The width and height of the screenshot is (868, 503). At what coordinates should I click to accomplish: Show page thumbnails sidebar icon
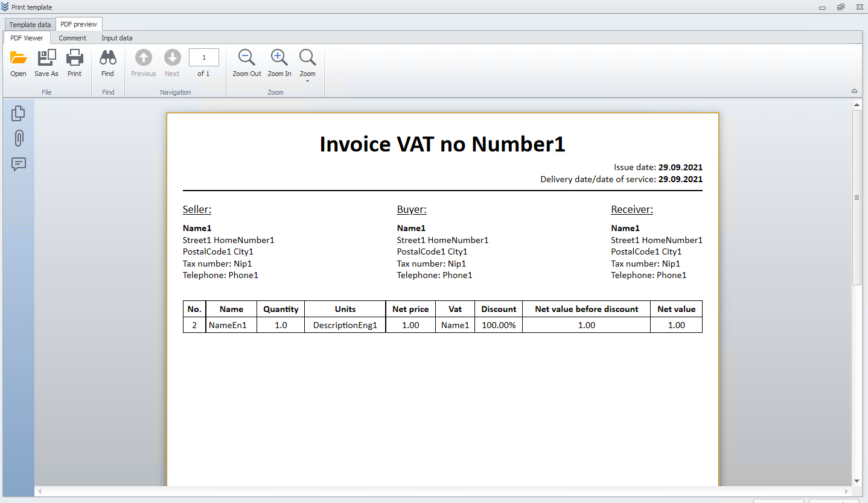tap(19, 113)
